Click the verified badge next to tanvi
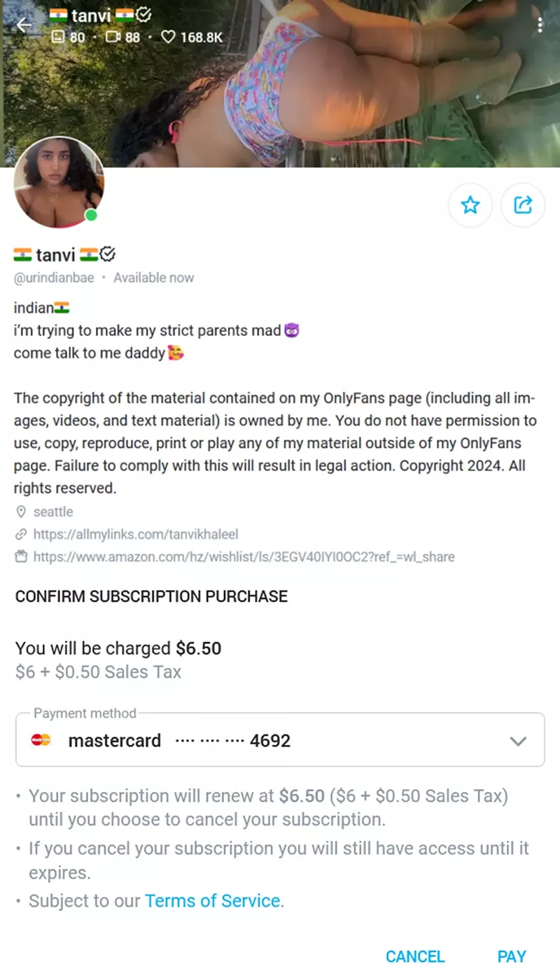The image size is (560, 976). click(x=108, y=254)
